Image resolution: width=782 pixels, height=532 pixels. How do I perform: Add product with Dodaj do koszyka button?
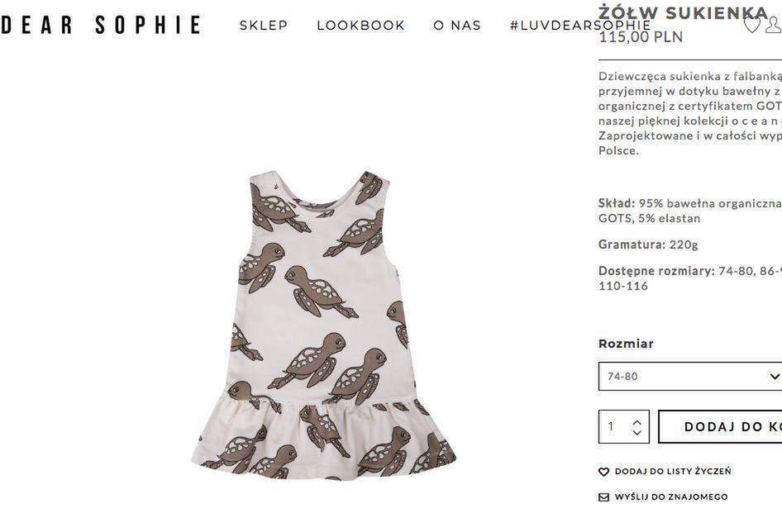pyautogui.click(x=720, y=427)
